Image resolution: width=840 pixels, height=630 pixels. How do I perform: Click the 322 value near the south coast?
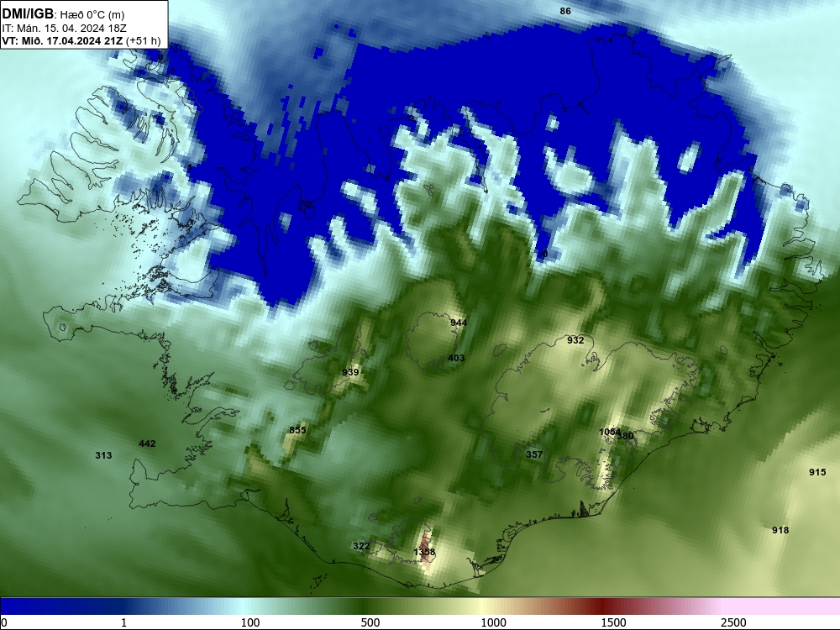361,546
